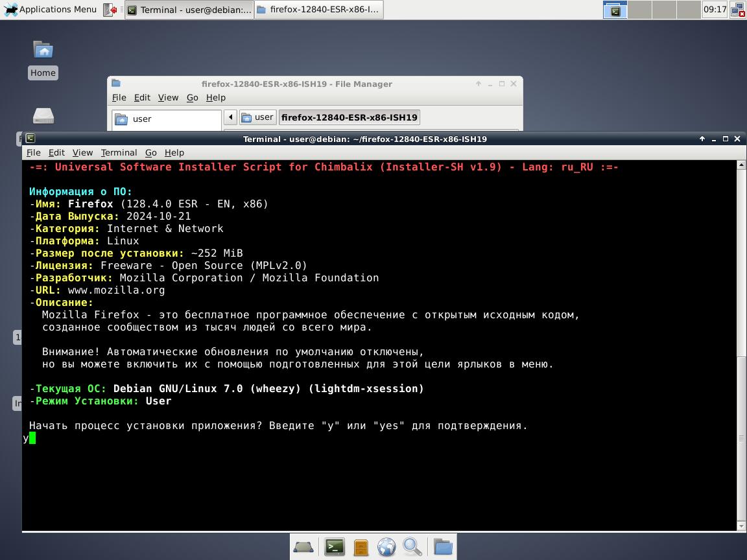The width and height of the screenshot is (747, 560).
Task: Open Help menu in Terminal
Action: (x=174, y=152)
